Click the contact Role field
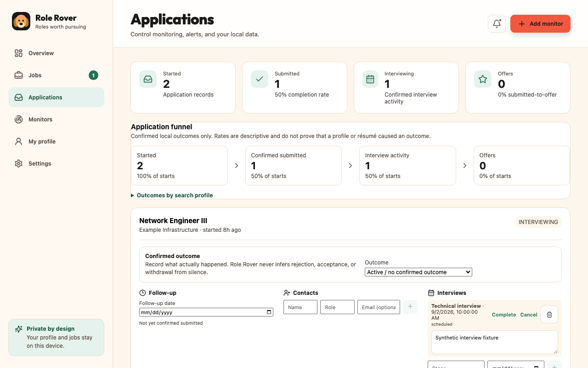588x368 pixels. pyautogui.click(x=338, y=307)
